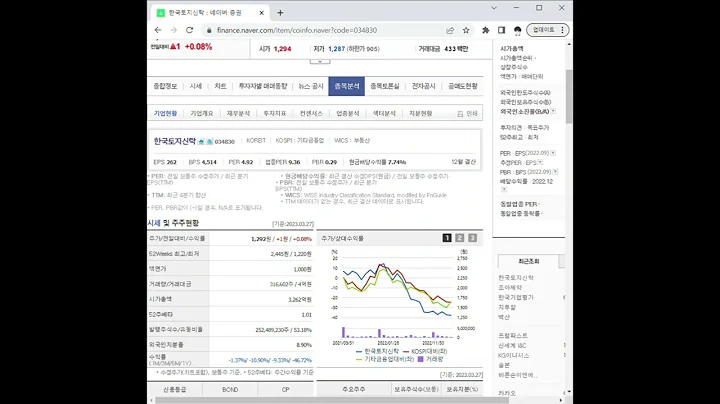
Task: Click first home icon beside 한국토지신탁
Action: tap(201, 141)
